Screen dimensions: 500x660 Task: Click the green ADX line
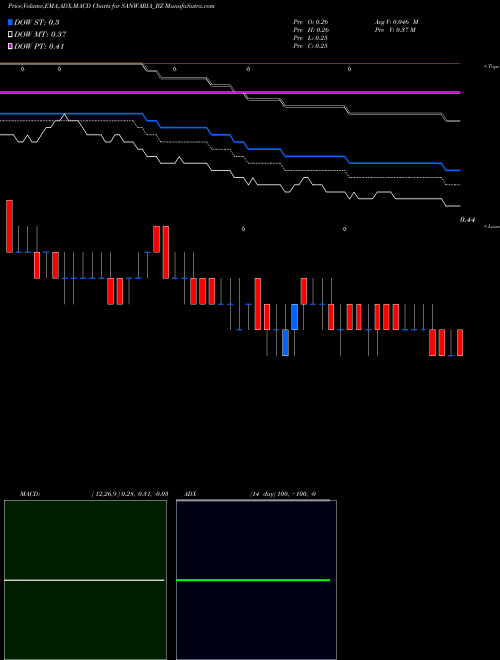click(x=253, y=580)
